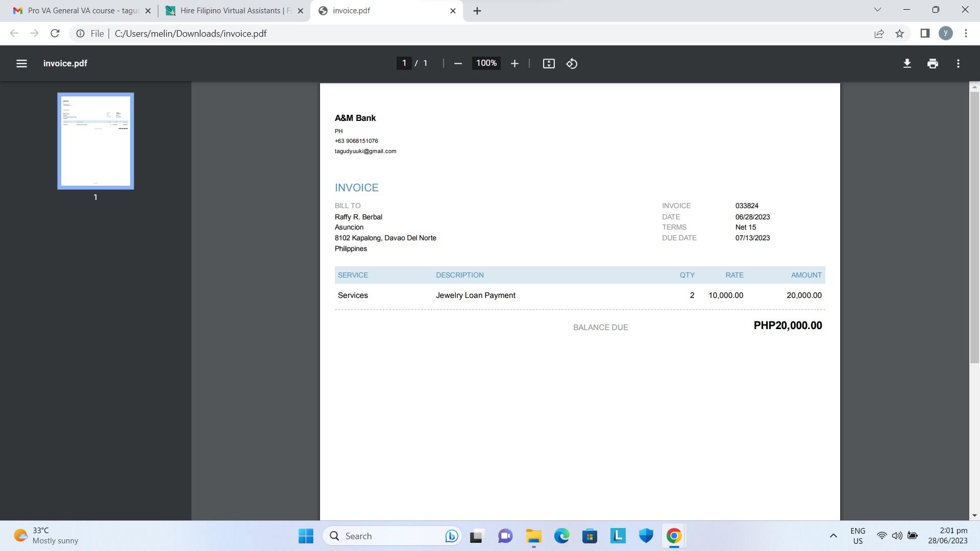The height and width of the screenshot is (551, 980).
Task: Toggle the PDF sidebar menu icon
Action: click(x=21, y=63)
